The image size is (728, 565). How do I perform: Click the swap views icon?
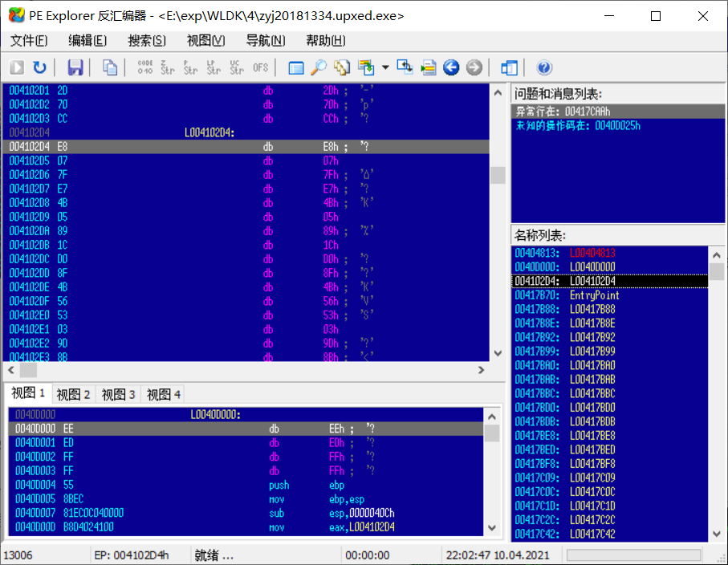point(405,67)
